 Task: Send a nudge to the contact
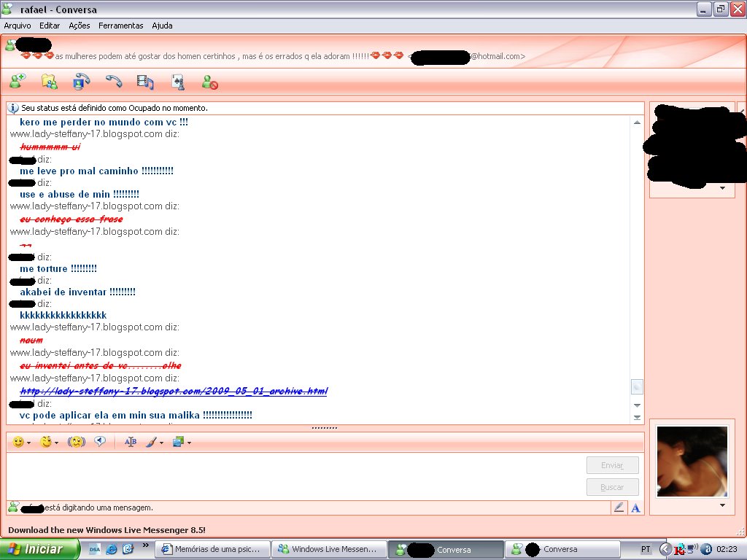pos(76,442)
